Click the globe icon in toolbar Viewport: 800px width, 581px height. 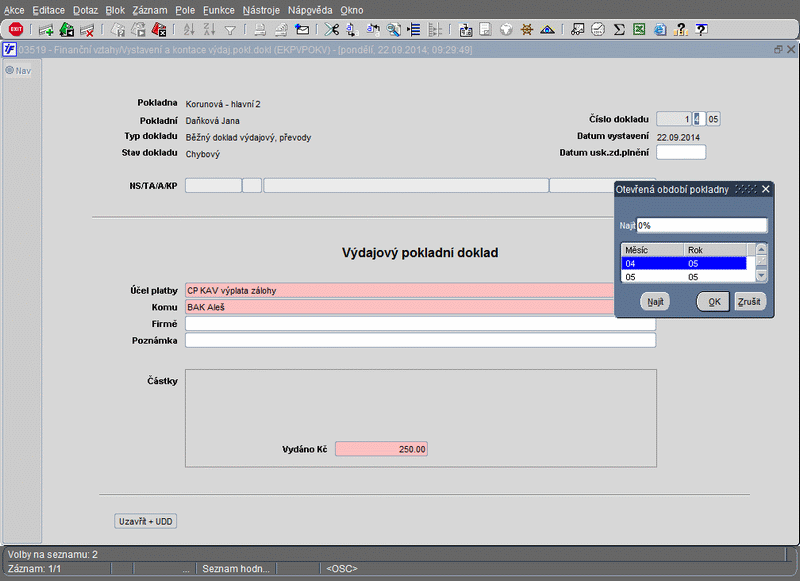pyautogui.click(x=506, y=30)
